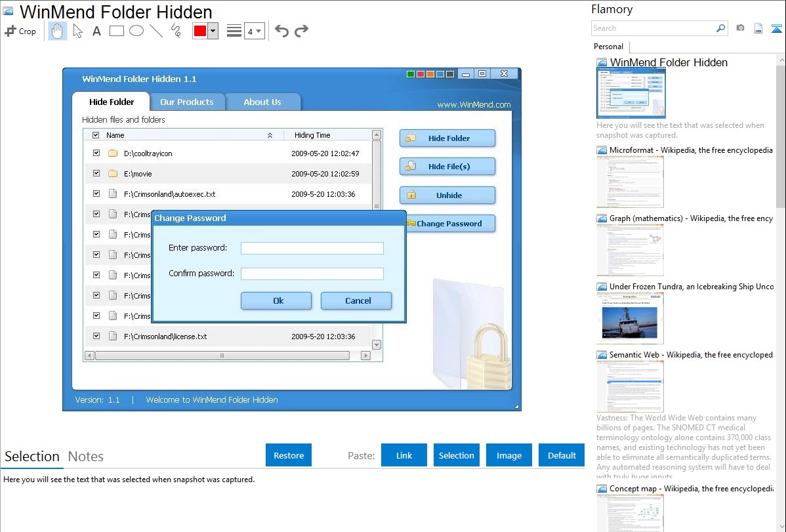Uncheck the autoexec.txt row checkbox
This screenshot has height=532, width=786.
(96, 194)
